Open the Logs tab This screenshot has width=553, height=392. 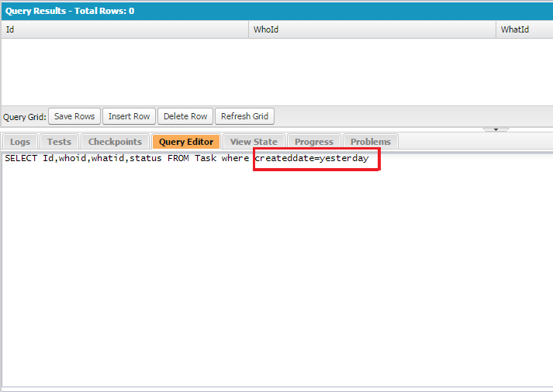pyautogui.click(x=20, y=142)
